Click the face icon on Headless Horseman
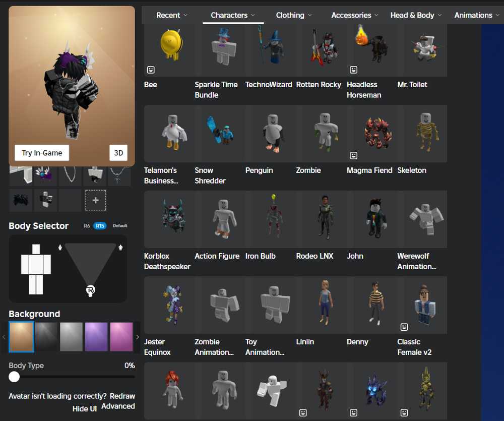The height and width of the screenshot is (421, 504). [354, 70]
